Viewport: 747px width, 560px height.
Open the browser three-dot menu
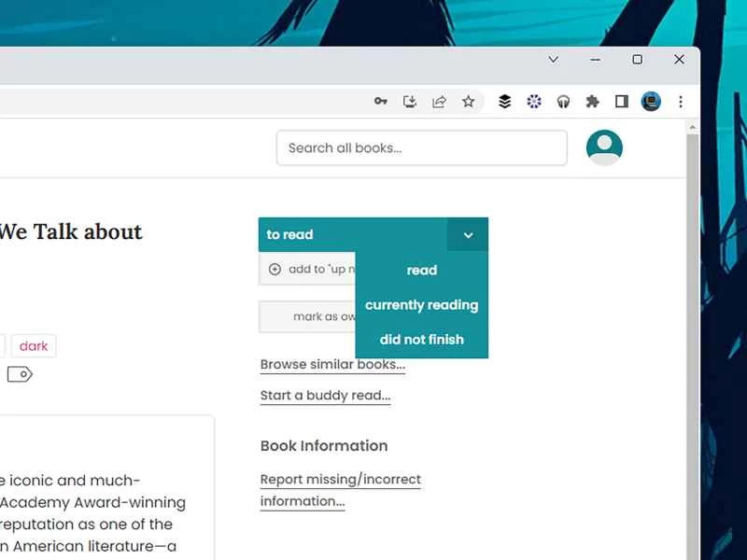(x=682, y=101)
